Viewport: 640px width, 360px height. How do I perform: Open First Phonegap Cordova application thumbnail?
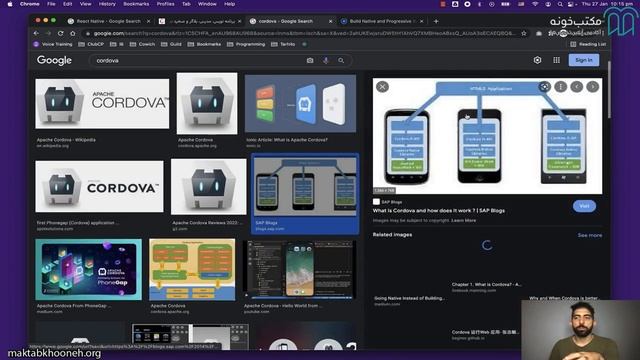[x=99, y=187]
